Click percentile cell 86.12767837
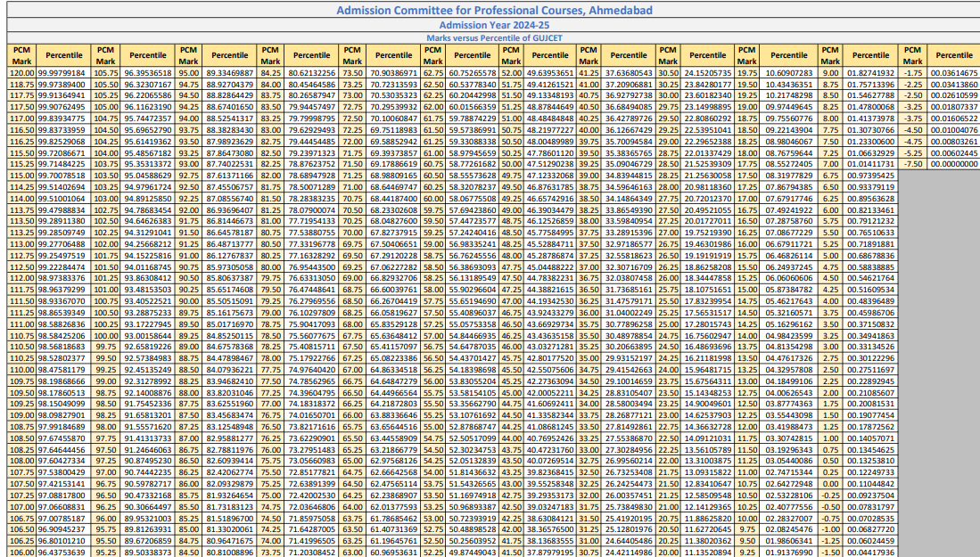This screenshot has height=557, width=980. pyautogui.click(x=229, y=256)
